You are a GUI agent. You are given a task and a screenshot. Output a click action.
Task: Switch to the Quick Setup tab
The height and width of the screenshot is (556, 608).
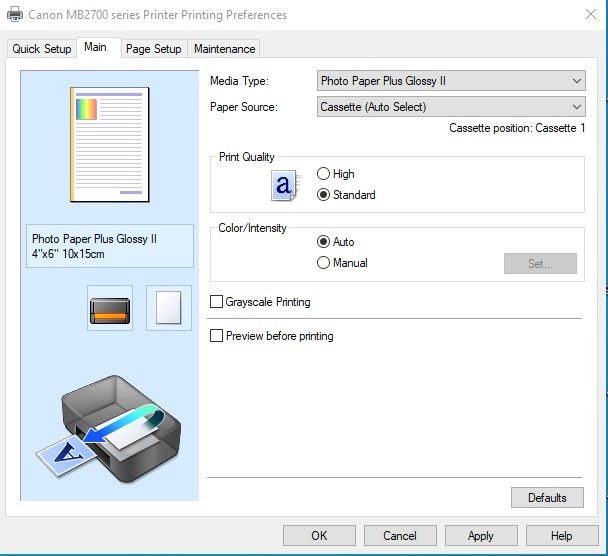tap(41, 49)
